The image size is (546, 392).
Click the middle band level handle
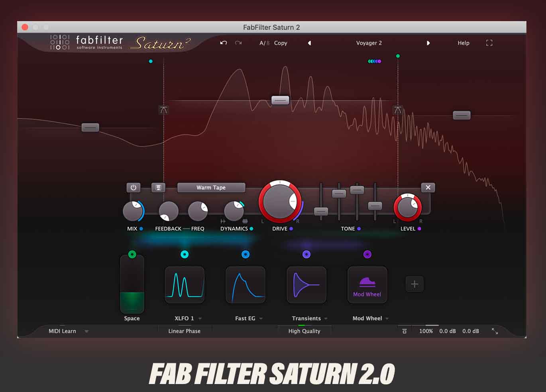pyautogui.click(x=280, y=100)
